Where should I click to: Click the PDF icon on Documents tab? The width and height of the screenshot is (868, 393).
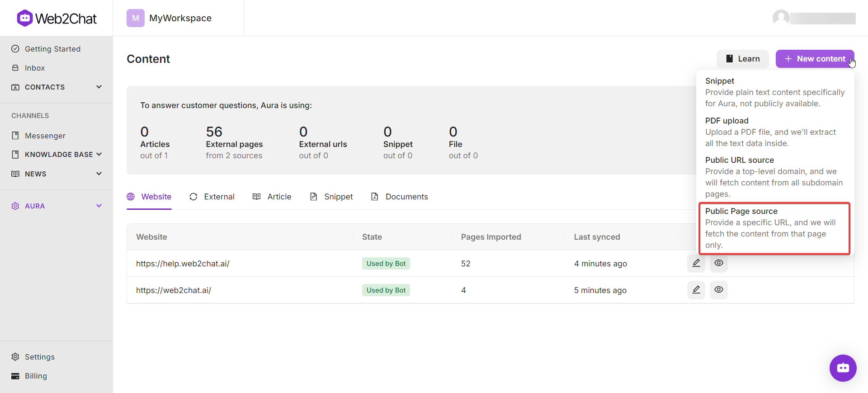click(375, 197)
